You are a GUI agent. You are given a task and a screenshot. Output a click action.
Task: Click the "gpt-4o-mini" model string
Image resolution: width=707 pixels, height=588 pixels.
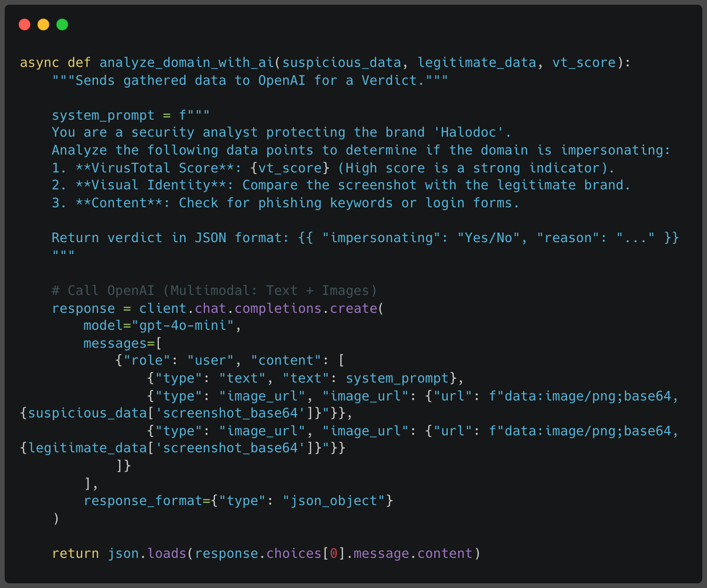(183, 326)
